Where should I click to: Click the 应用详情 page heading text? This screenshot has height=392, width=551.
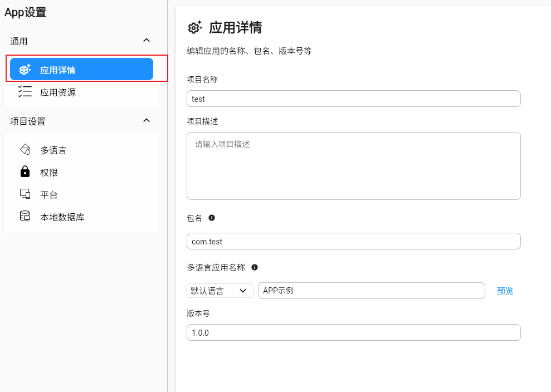point(236,27)
